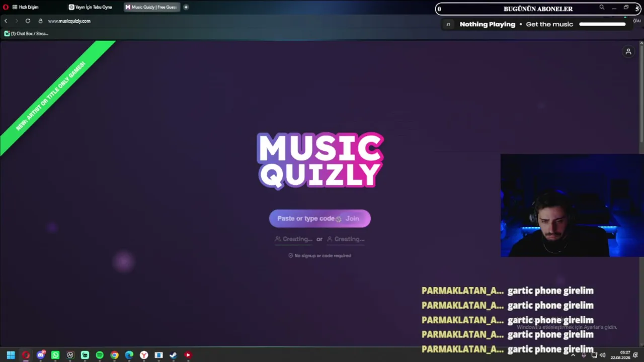644x362 pixels.
Task: Expand the system tray hidden icons
Action: (573, 355)
